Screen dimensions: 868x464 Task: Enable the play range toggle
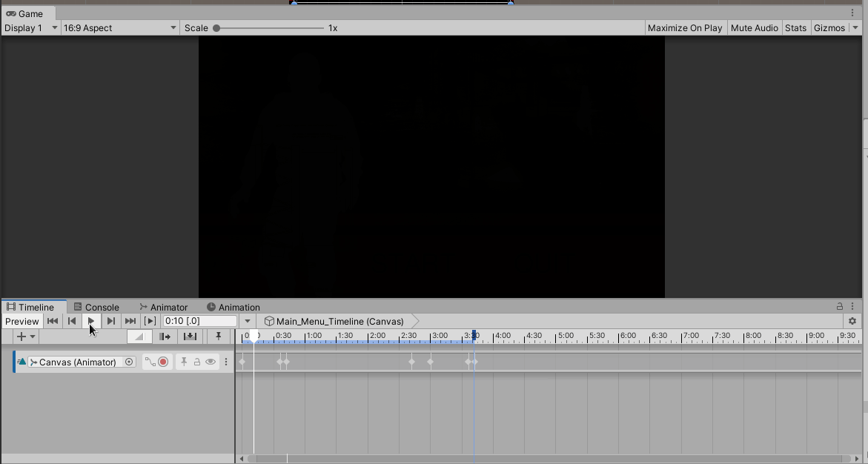(x=150, y=321)
